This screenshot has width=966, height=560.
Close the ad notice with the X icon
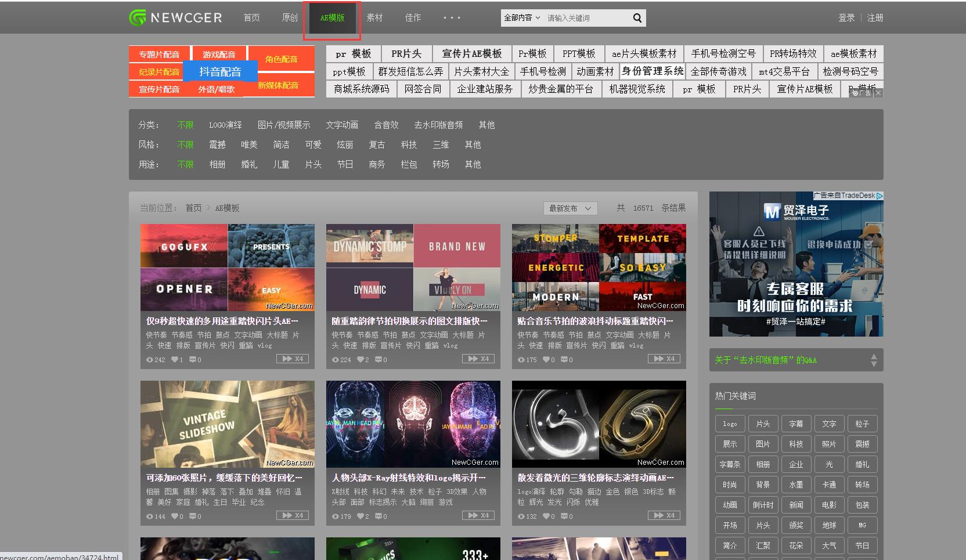(x=879, y=92)
